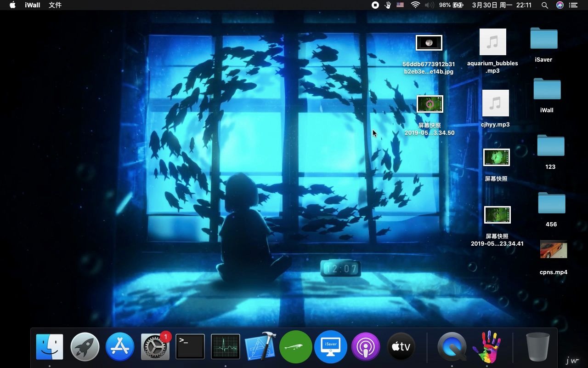
Task: Click the aquarium_bubbles.mp3 file name label
Action: pos(493,67)
